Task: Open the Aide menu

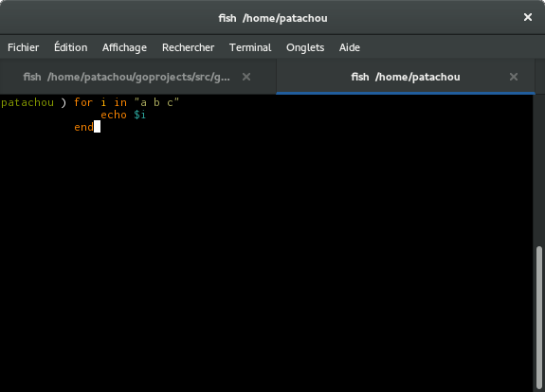Action: coord(350,47)
